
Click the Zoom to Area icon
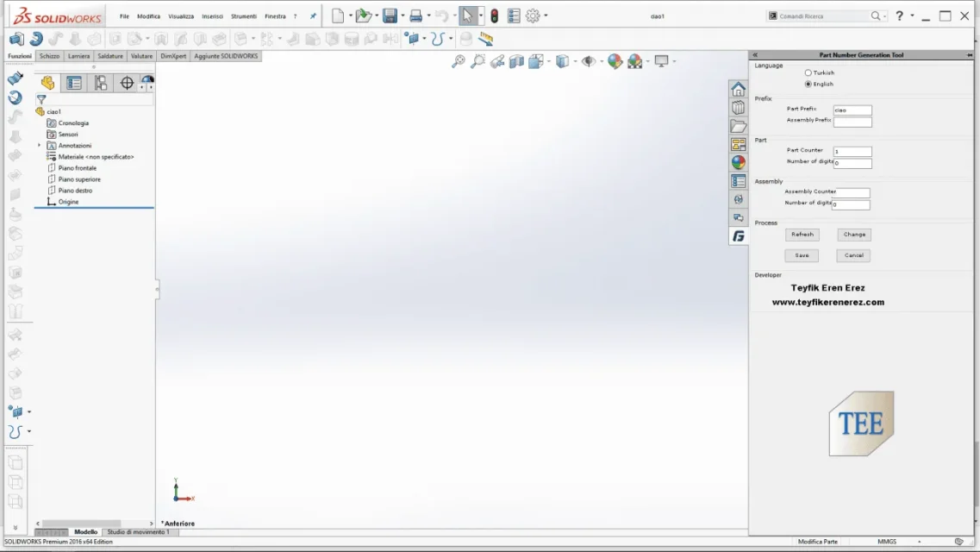coord(478,61)
